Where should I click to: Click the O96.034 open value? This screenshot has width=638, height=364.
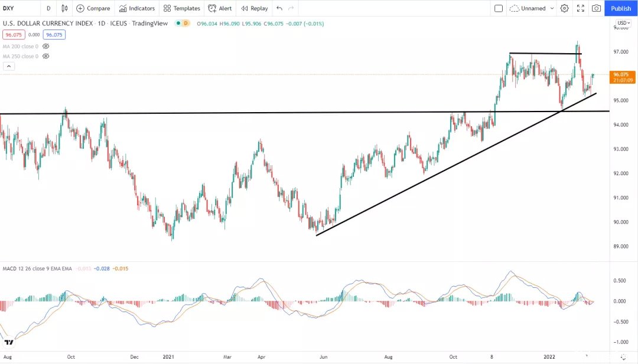click(x=207, y=24)
